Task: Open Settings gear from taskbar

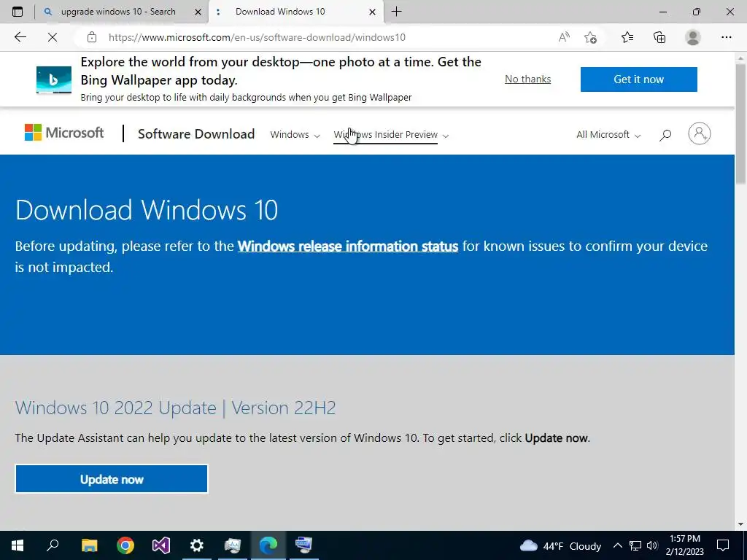Action: 197,545
